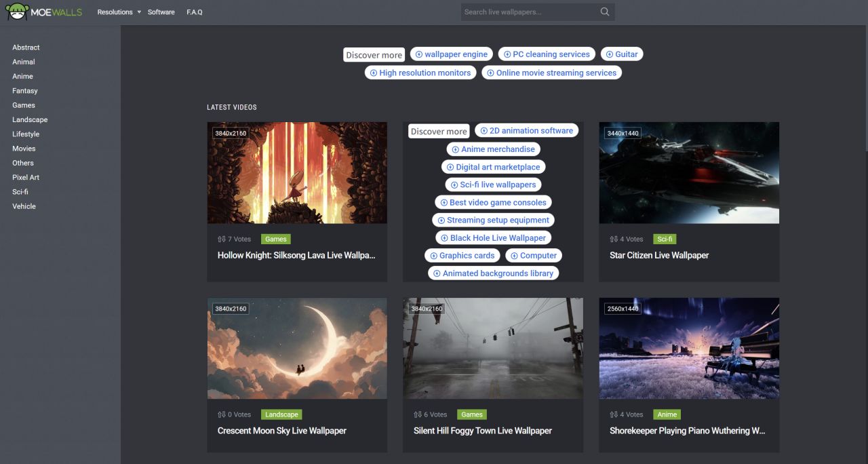Click the Graphics cards chip
Screen dimensions: 868x464
point(462,256)
